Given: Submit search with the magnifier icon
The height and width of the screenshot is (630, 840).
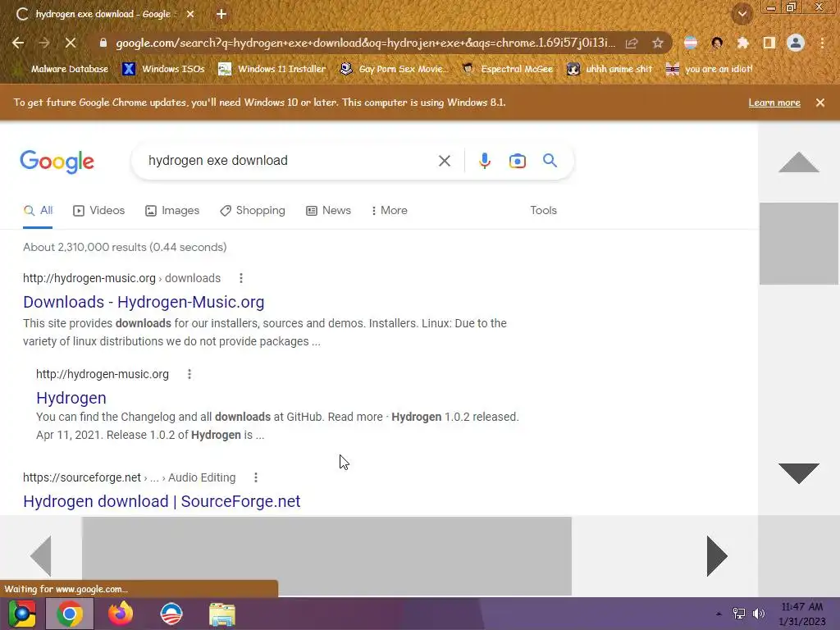Looking at the screenshot, I should (550, 160).
